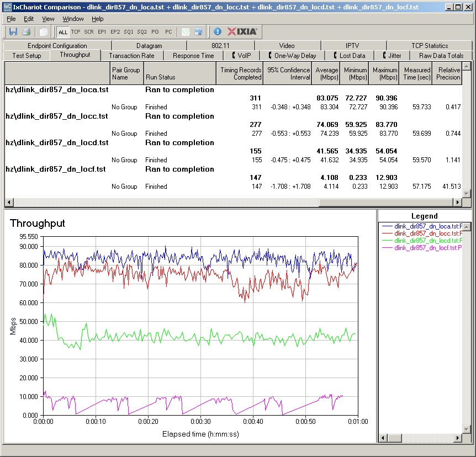Click Timing Records Completed column header

[x=240, y=73]
